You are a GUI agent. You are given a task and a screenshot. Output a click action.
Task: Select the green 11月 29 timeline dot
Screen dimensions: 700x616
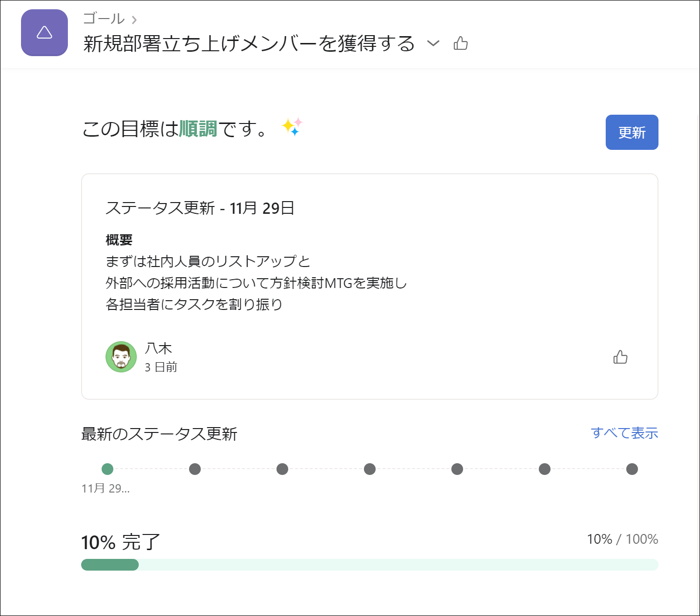107,469
